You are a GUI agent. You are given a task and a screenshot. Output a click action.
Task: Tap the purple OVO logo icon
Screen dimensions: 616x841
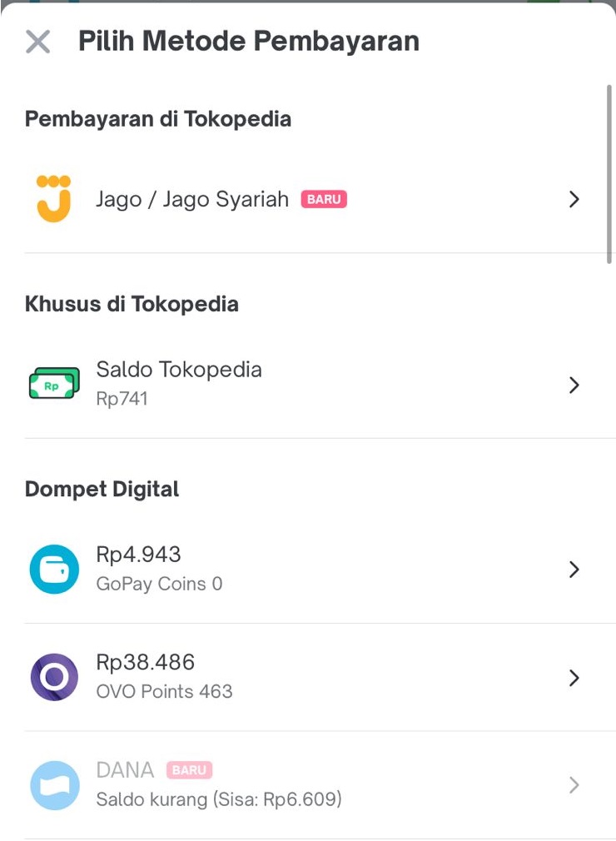click(x=54, y=677)
